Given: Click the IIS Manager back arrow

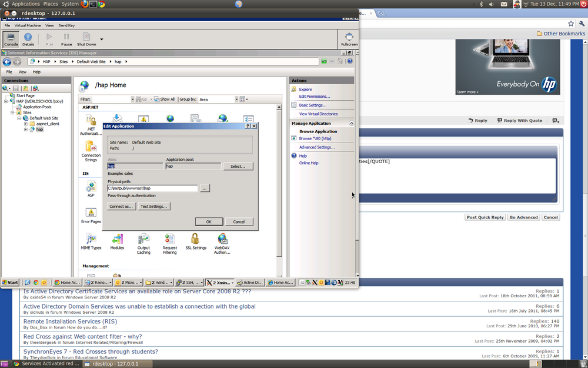Looking at the screenshot, I should pos(6,62).
